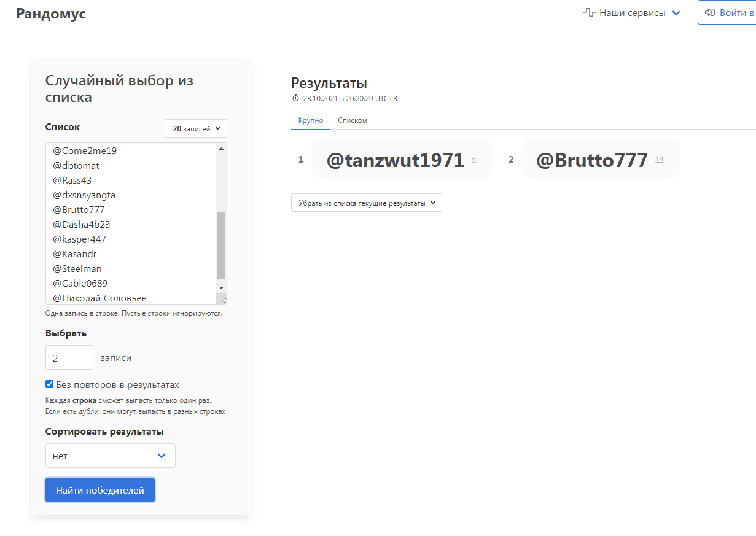Click the list scrollbar down arrow
The width and height of the screenshot is (756, 536).
coord(222,287)
